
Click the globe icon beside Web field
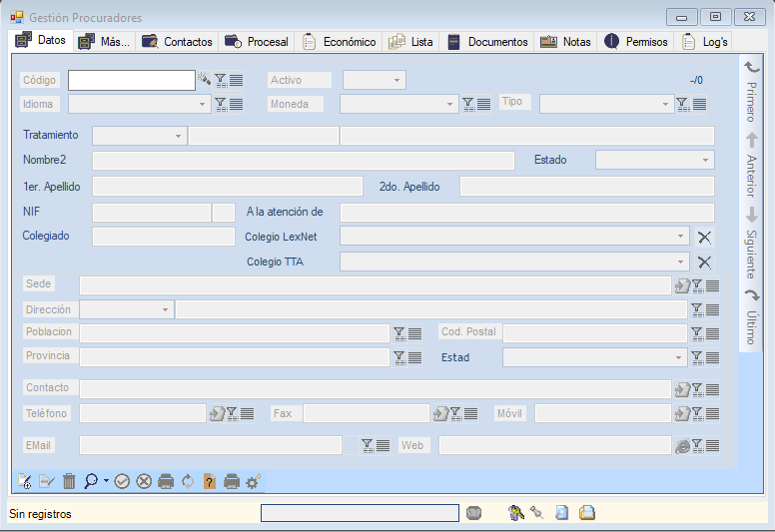point(682,446)
